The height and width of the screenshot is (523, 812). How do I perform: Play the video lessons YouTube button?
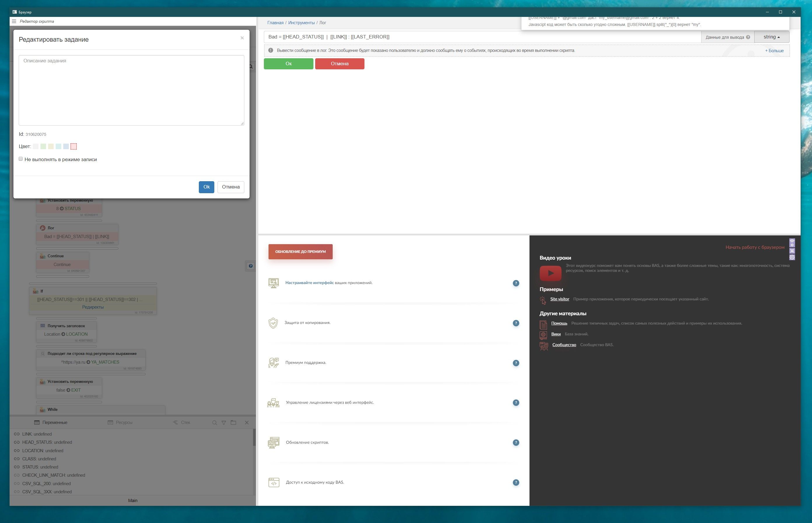tap(550, 273)
